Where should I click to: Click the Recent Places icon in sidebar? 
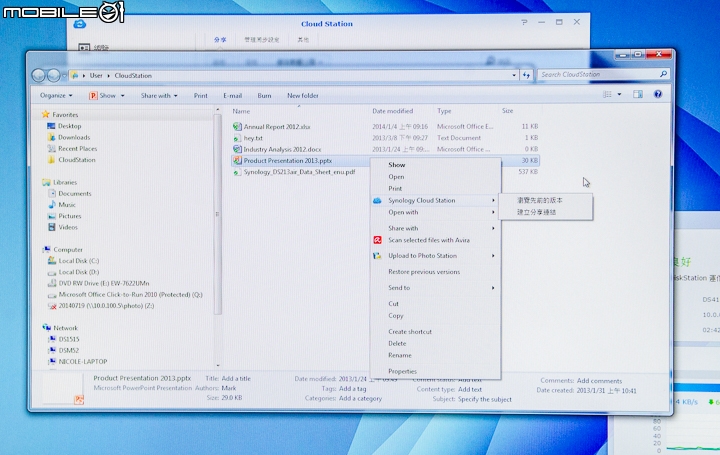pos(51,148)
